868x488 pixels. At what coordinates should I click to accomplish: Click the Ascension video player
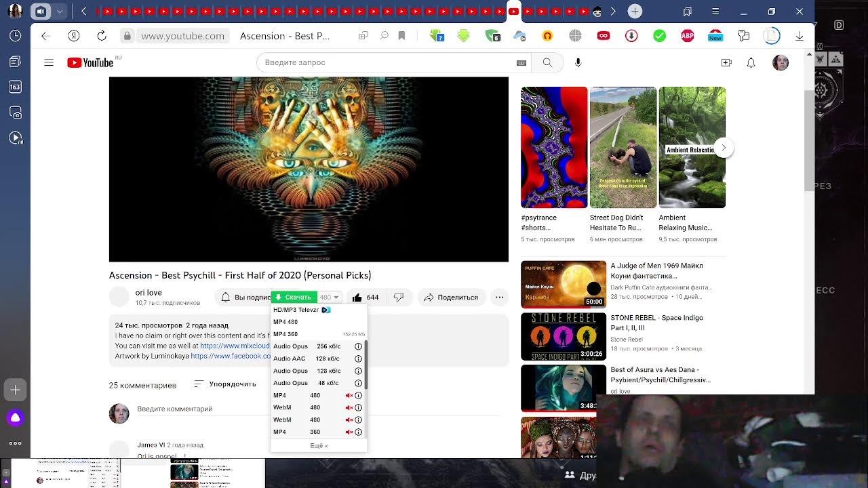pyautogui.click(x=309, y=169)
